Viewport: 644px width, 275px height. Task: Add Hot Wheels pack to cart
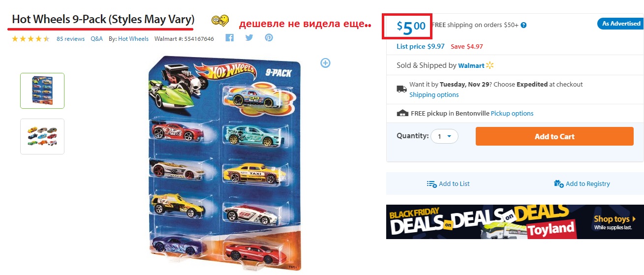click(554, 136)
